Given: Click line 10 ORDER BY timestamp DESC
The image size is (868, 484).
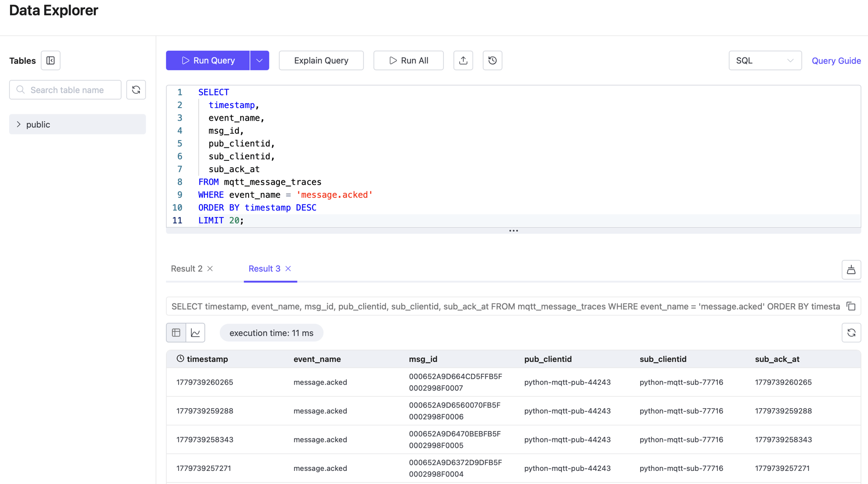Looking at the screenshot, I should (x=257, y=208).
